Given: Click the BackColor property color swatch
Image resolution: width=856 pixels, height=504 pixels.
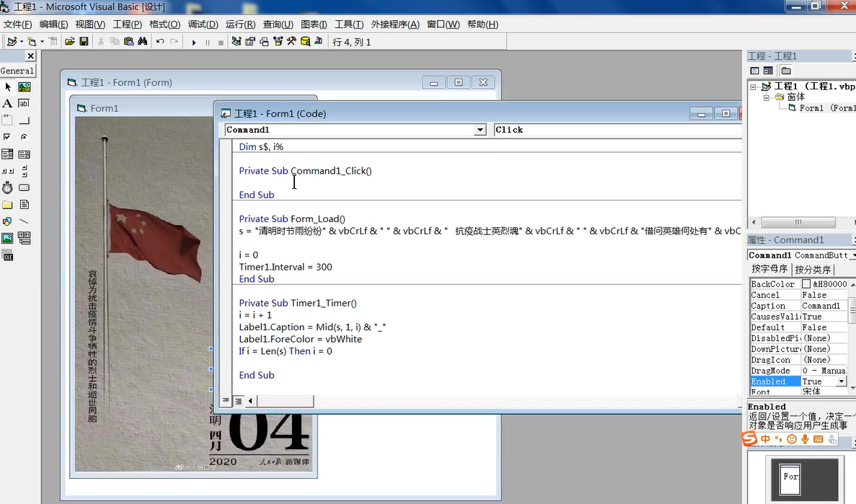Looking at the screenshot, I should (x=806, y=284).
